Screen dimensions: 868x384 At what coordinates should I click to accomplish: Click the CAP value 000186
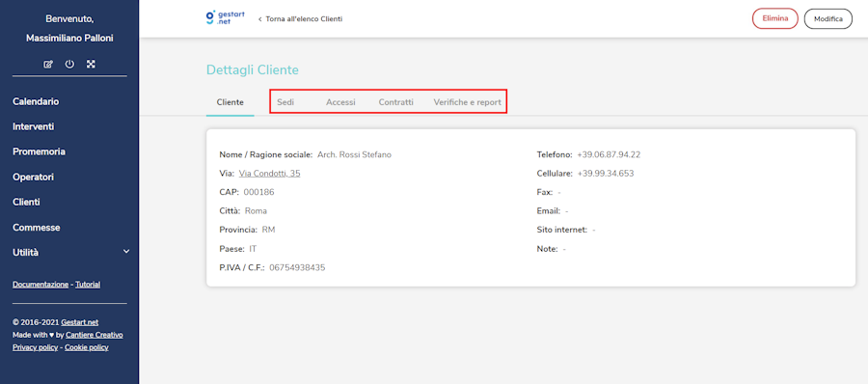[x=258, y=192]
